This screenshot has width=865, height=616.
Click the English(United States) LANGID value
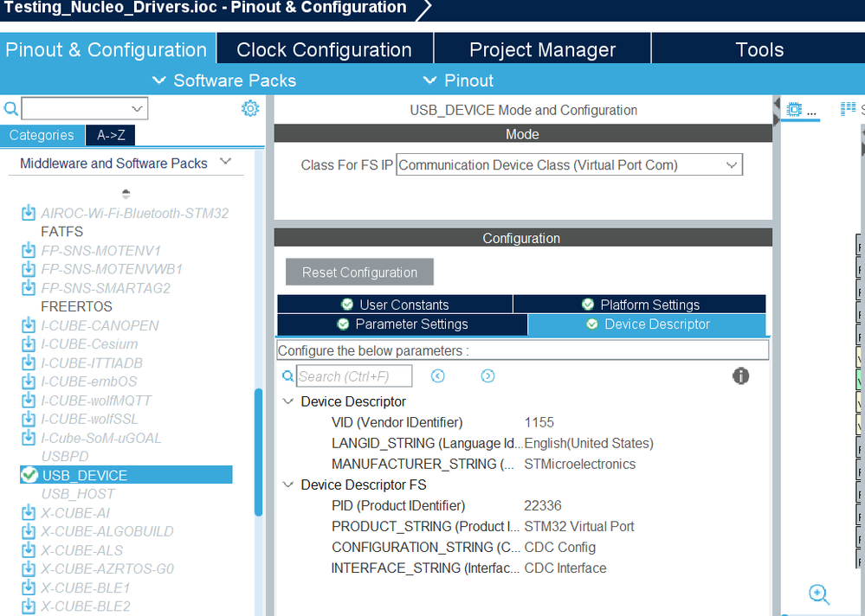click(x=589, y=444)
